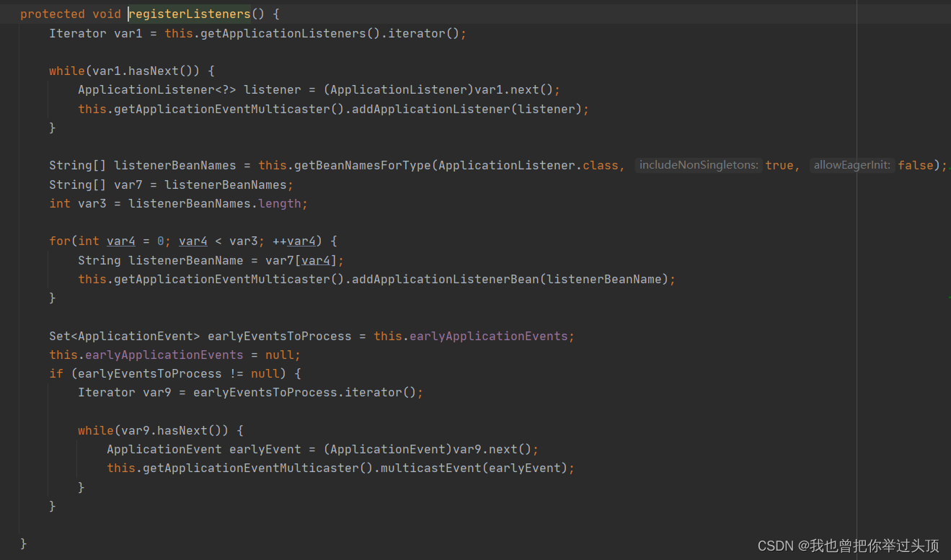Click 'var1.next()' in the listener assignment
The image size is (951, 560).
tap(514, 90)
